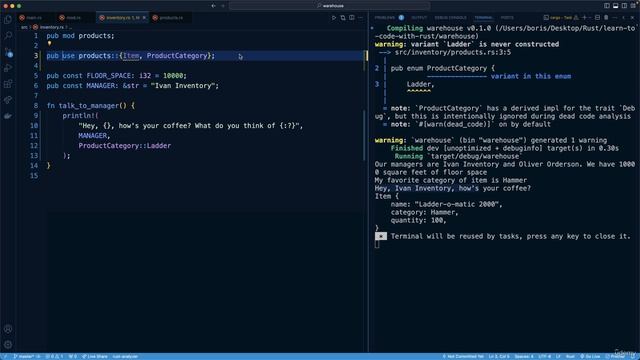
Task: Click Prettier in status bar
Action: pyautogui.click(x=615, y=356)
